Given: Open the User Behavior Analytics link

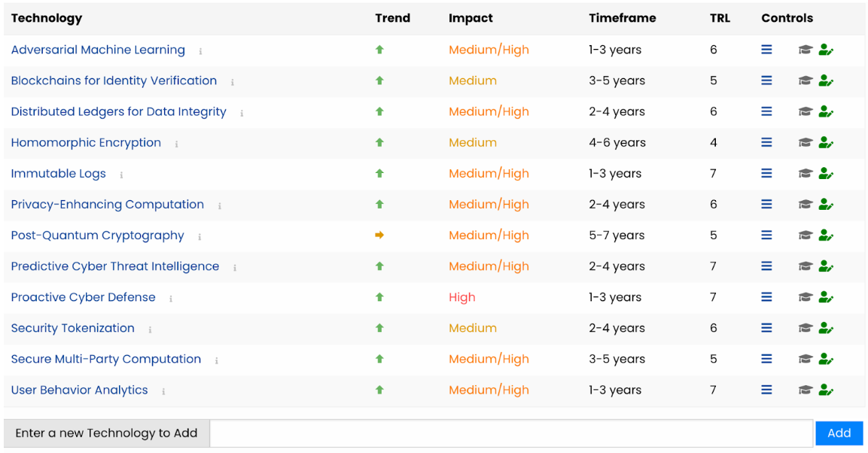Looking at the screenshot, I should (x=80, y=390).
